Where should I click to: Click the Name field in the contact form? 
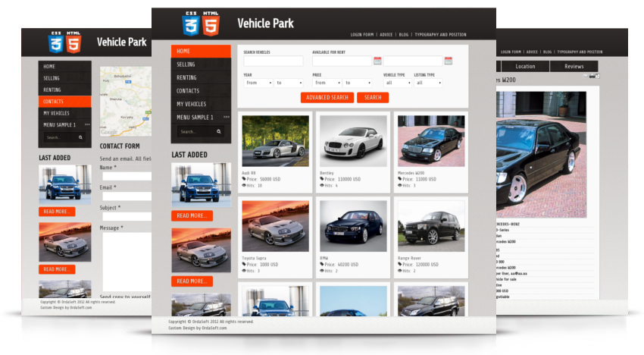127,176
